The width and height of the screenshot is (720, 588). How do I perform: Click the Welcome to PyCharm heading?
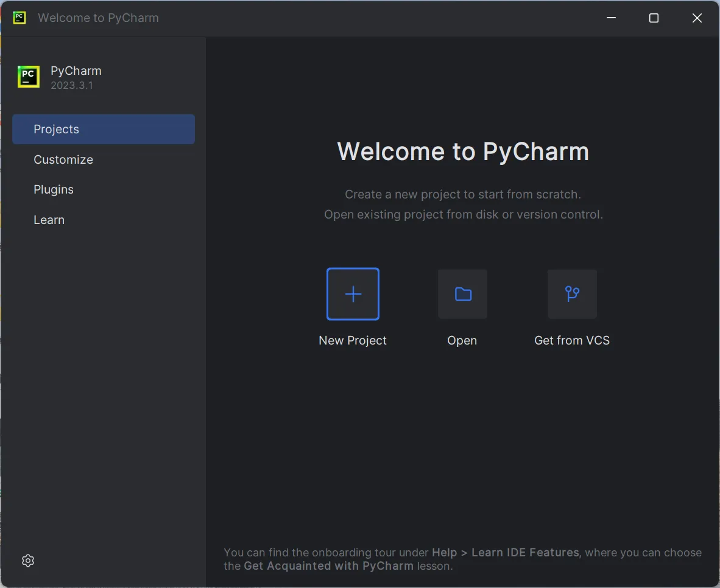(463, 152)
